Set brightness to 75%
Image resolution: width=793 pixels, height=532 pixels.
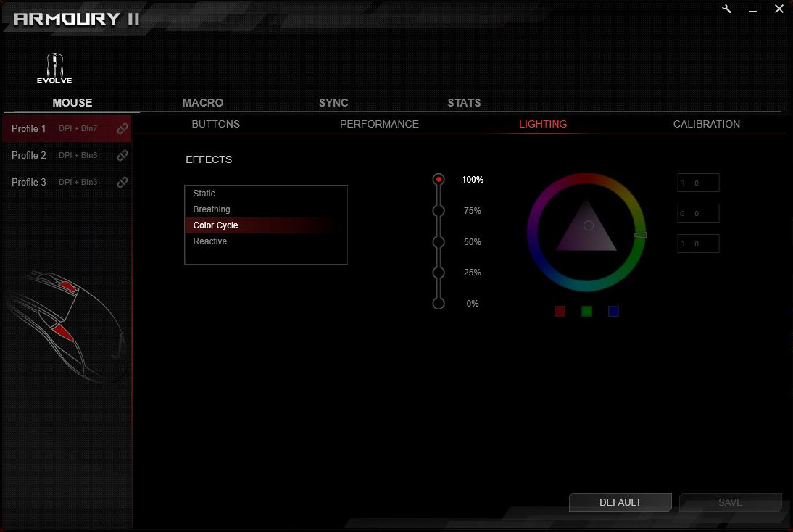(x=439, y=211)
